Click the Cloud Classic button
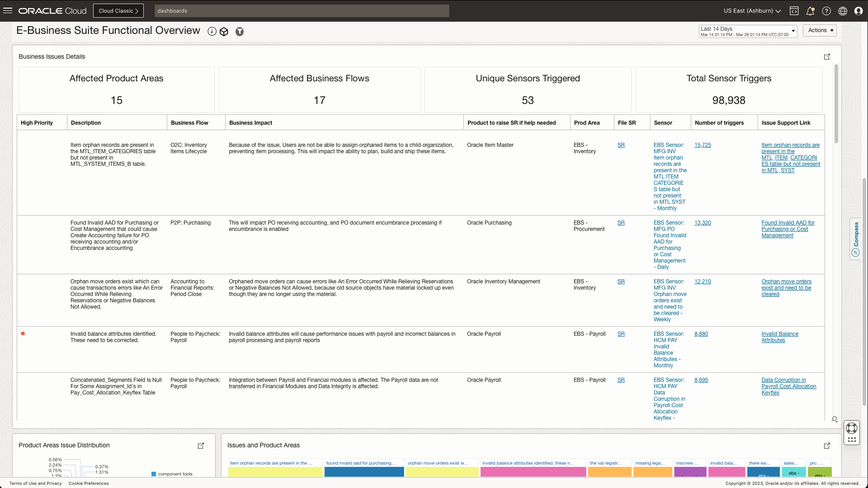This screenshot has width=868, height=488. pyautogui.click(x=118, y=11)
